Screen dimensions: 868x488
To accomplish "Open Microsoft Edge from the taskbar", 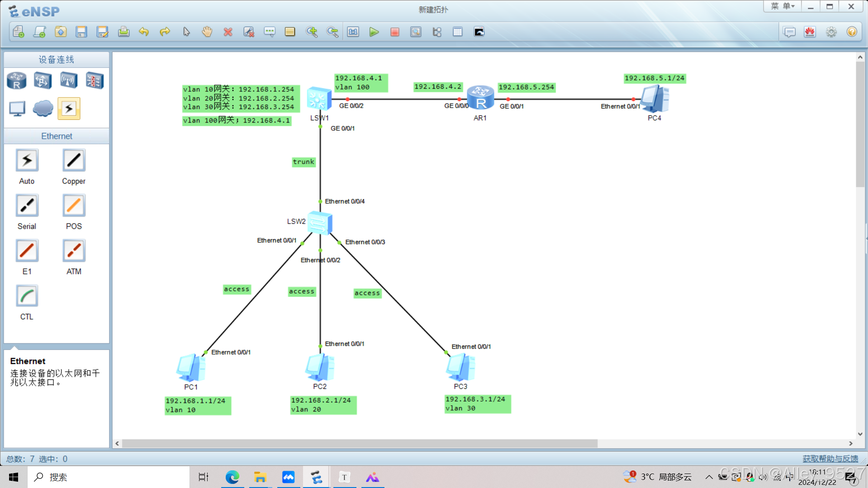I will [232, 477].
